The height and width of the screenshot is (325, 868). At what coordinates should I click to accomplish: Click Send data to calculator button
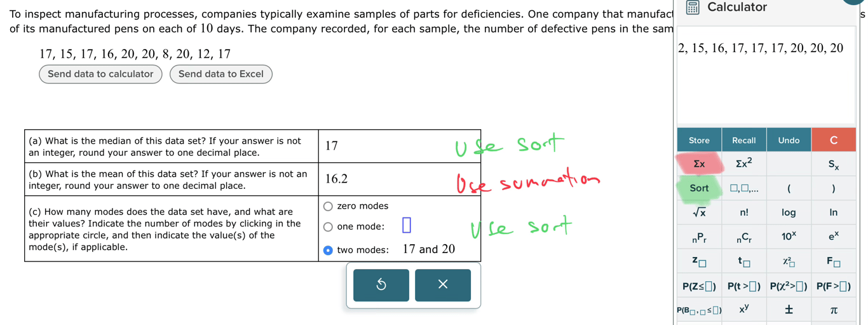[100, 74]
